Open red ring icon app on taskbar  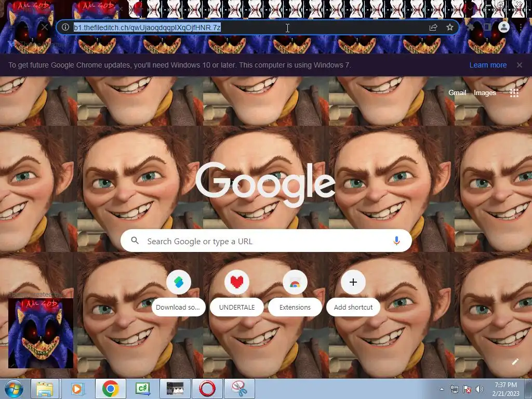[207, 389]
